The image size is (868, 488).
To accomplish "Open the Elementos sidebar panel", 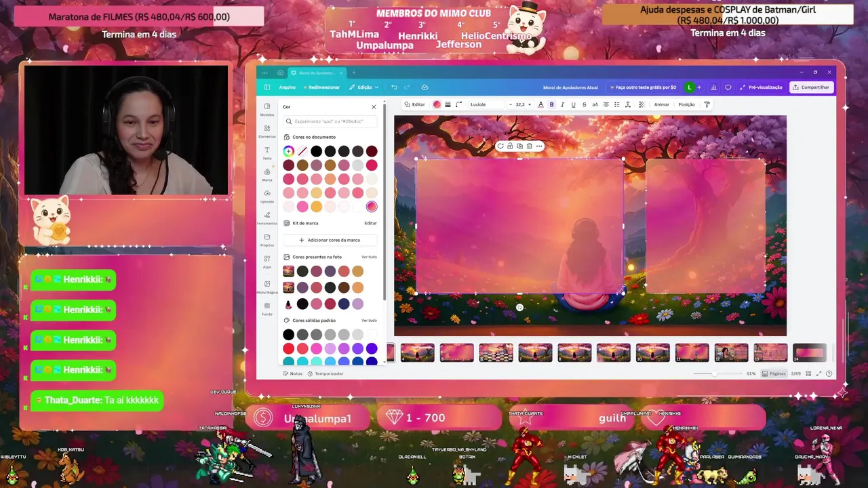I will pyautogui.click(x=267, y=131).
